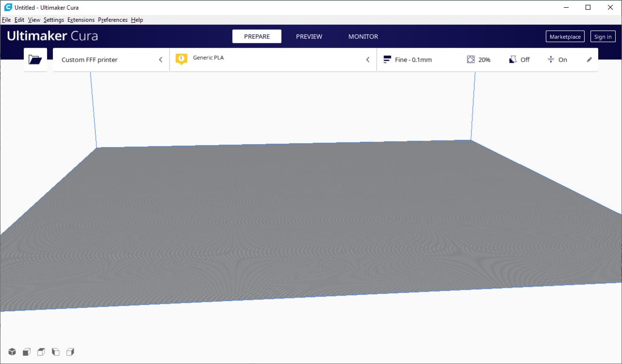
Task: Click the Cura app icon in title bar
Action: pos(8,7)
